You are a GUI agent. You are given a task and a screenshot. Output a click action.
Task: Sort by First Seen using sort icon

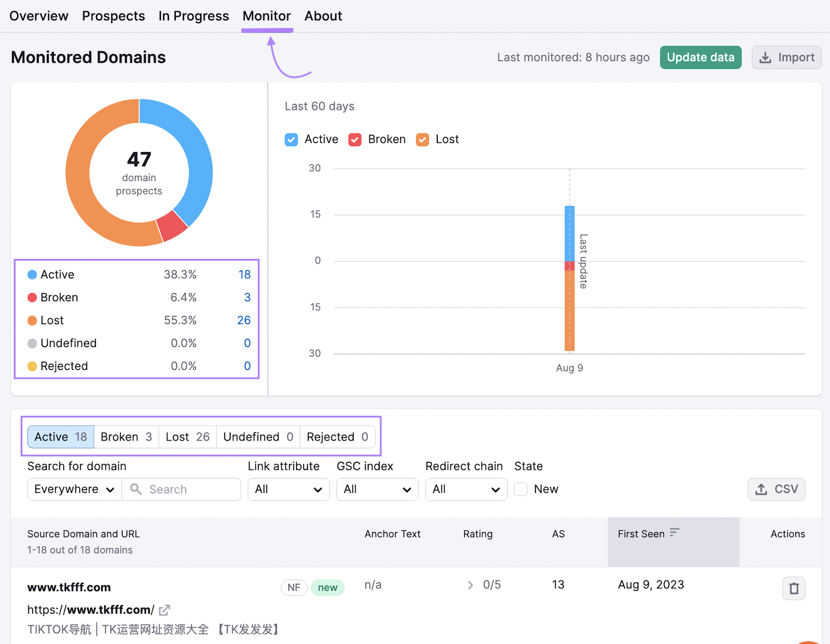pyautogui.click(x=674, y=533)
